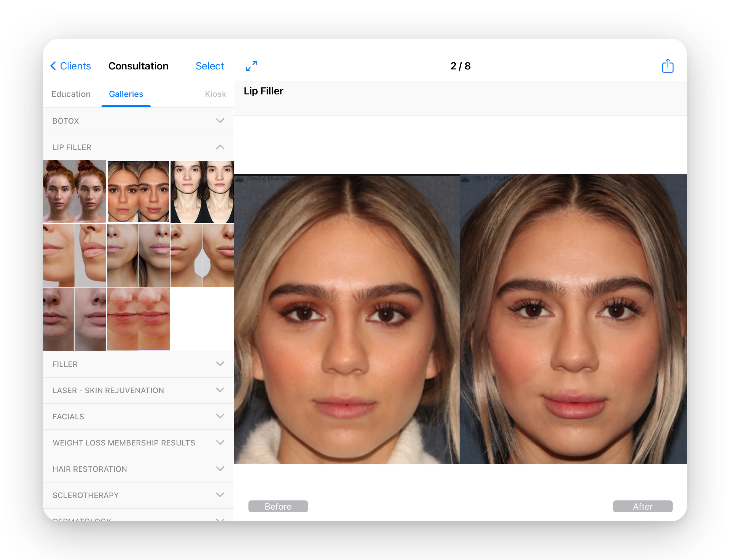Open the share sheet icon

click(667, 66)
